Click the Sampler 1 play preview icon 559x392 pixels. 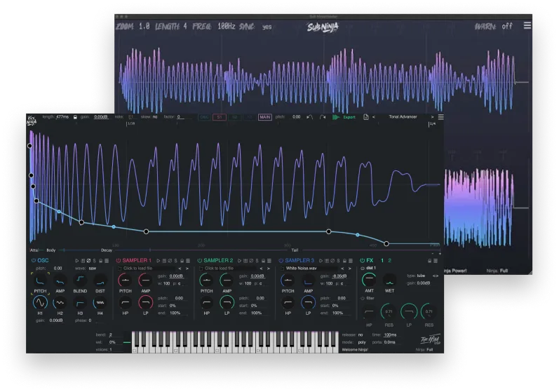tap(159, 261)
